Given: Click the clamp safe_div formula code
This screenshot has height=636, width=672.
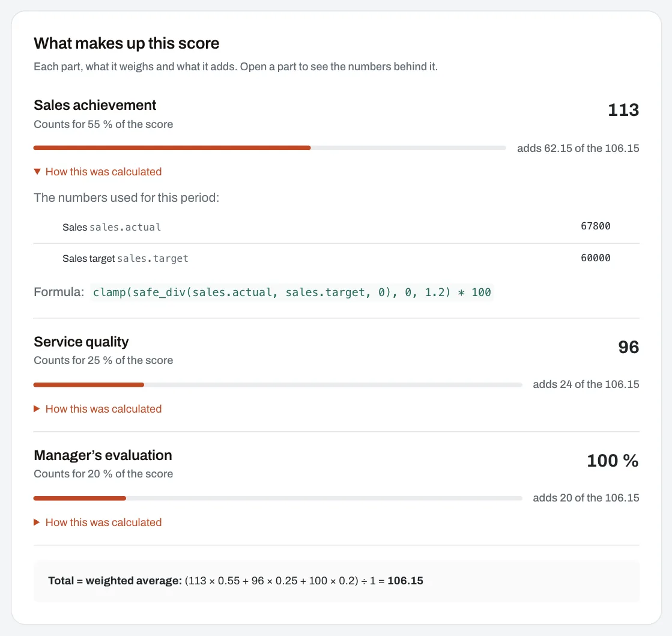Looking at the screenshot, I should click(292, 292).
